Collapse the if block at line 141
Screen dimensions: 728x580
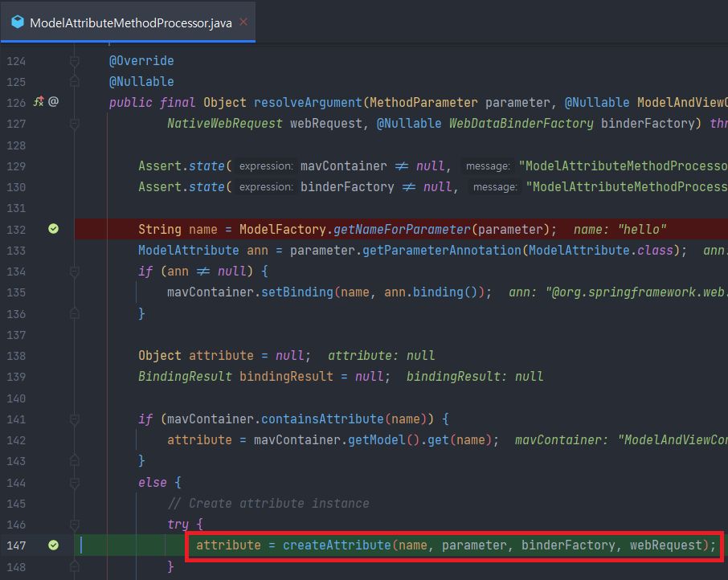click(x=74, y=419)
